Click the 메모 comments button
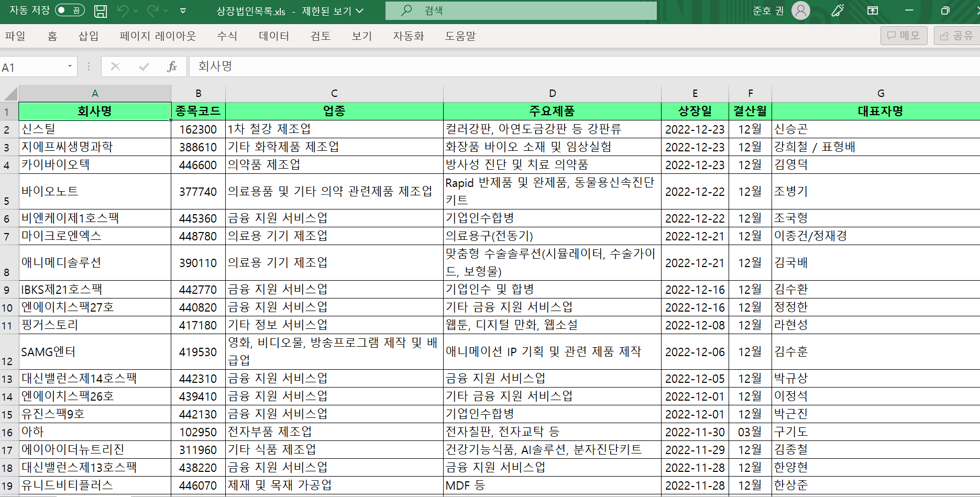Screen dimensions: 980x497 904,36
